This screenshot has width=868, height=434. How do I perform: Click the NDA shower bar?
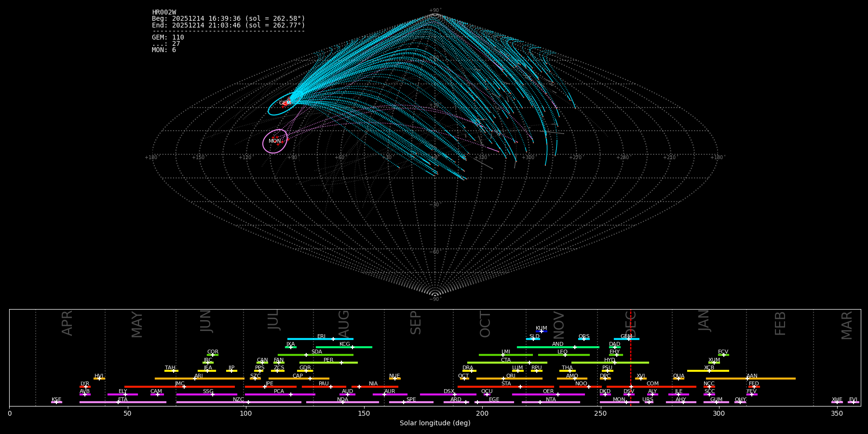pyautogui.click(x=342, y=402)
